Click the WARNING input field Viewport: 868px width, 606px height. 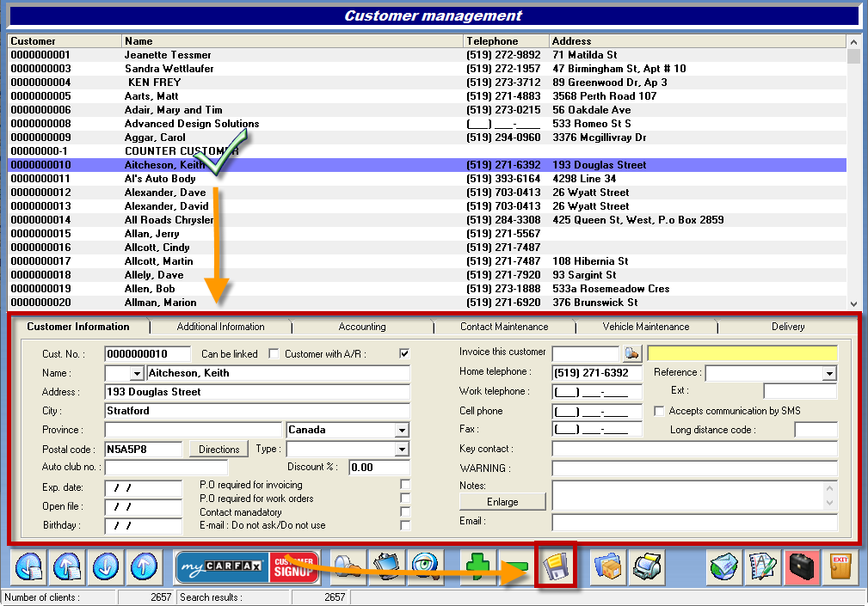coord(695,468)
